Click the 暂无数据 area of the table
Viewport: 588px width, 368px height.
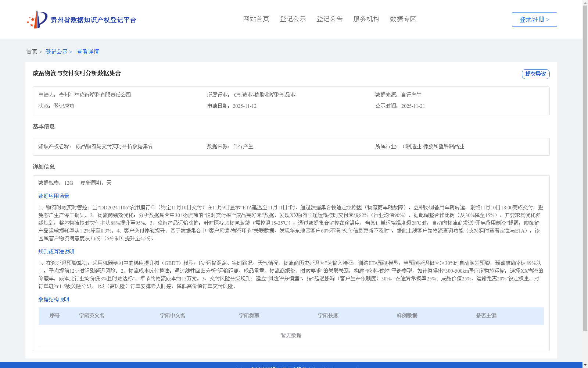291,335
